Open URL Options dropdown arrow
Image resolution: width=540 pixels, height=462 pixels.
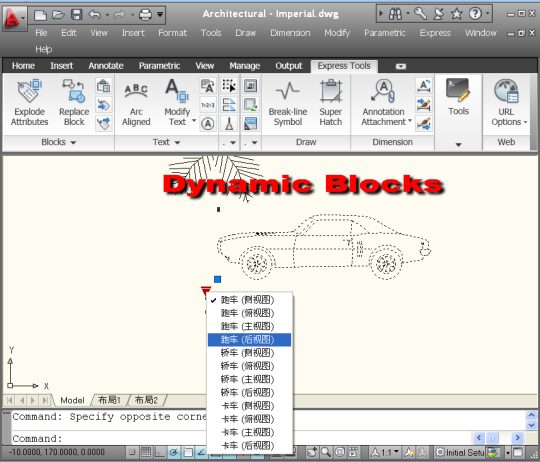[x=525, y=122]
